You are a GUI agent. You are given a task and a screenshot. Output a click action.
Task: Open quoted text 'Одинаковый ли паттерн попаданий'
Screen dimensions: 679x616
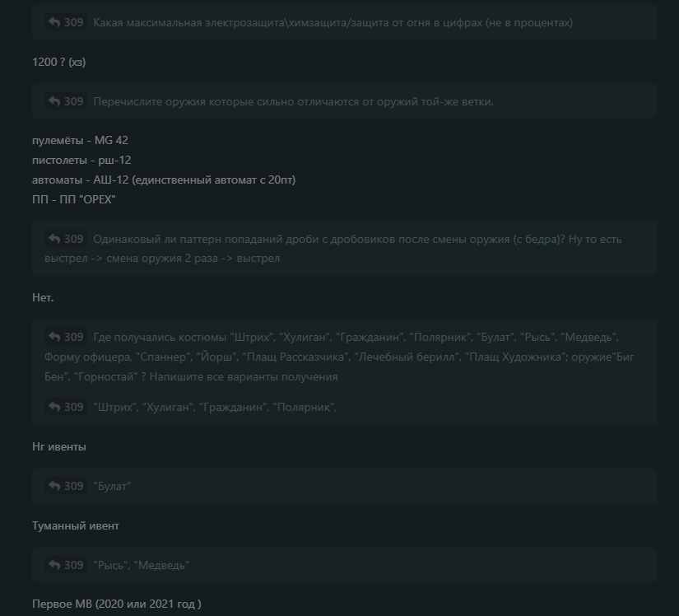[333, 249]
